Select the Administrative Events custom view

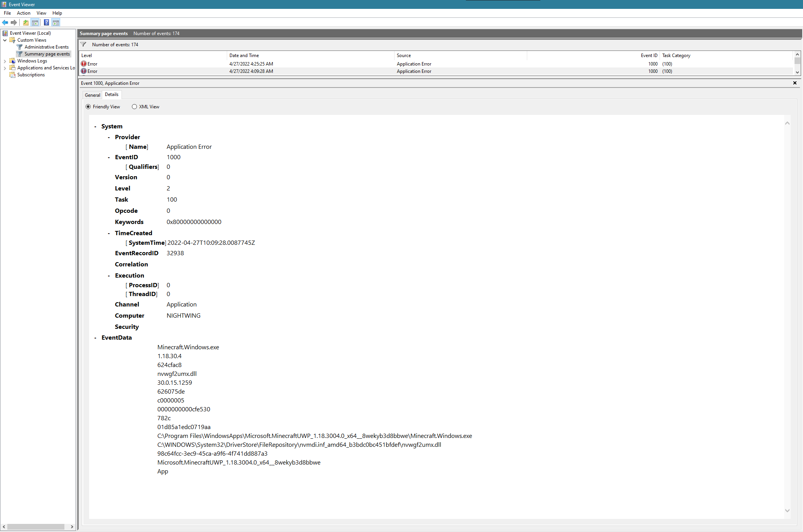(46, 47)
